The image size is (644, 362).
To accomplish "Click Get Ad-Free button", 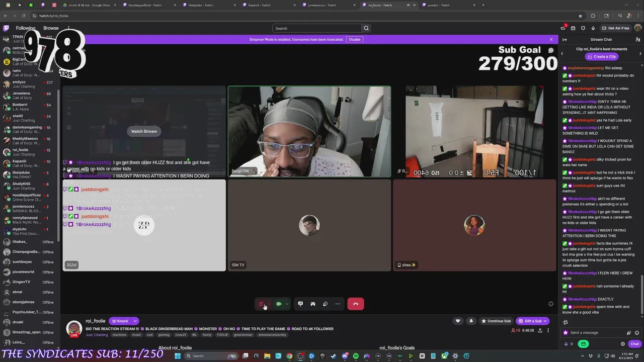I will tap(615, 28).
